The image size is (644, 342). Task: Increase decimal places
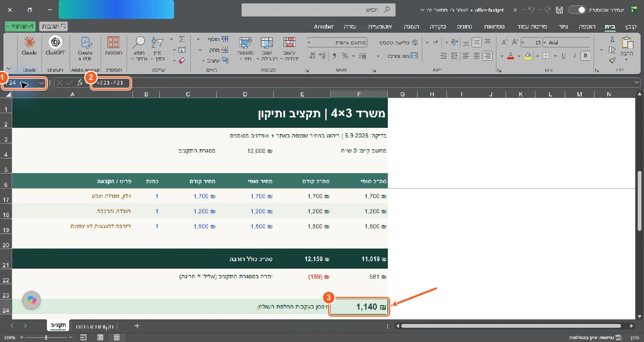pyautogui.click(x=322, y=56)
